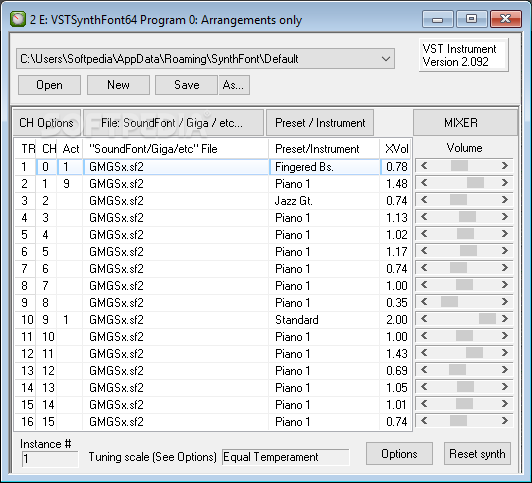
Task: Click the "SoundFont/Giga/etc" File column header
Action: pyautogui.click(x=175, y=149)
